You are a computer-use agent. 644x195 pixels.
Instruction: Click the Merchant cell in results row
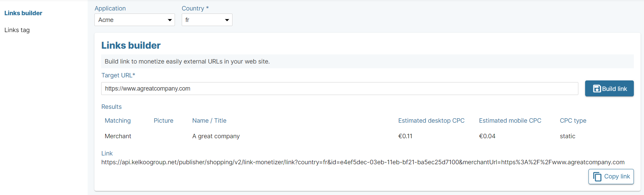tap(118, 136)
